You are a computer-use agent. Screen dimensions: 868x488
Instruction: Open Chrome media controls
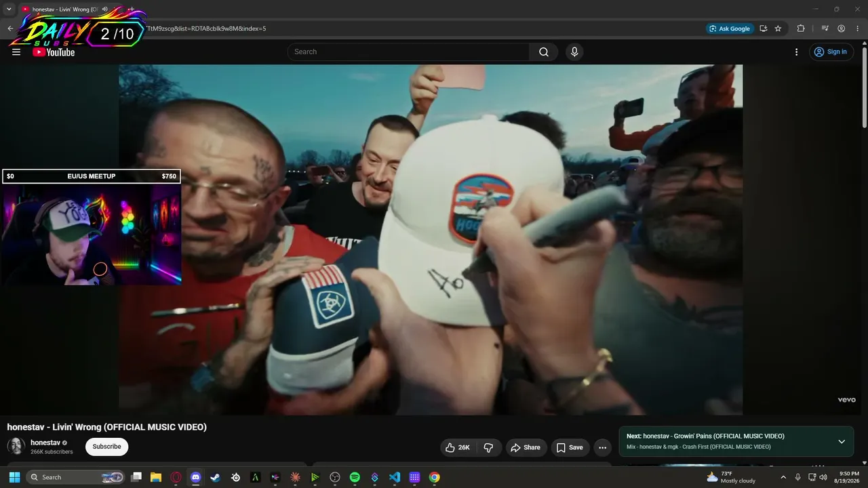pos(825,28)
